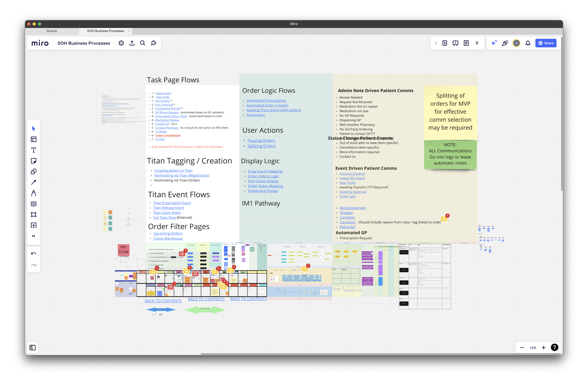Open the help question mark button
588x385 pixels.
[555, 347]
